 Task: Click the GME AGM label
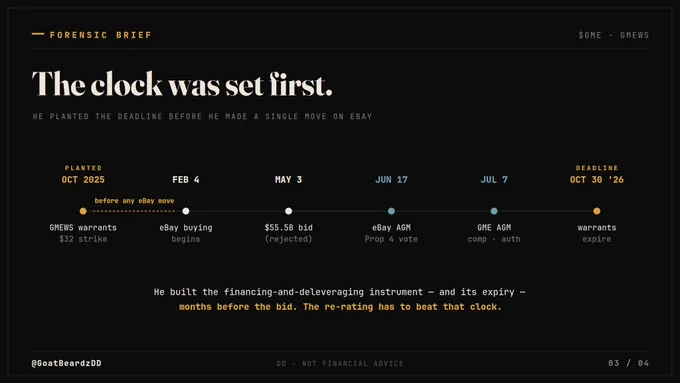pos(494,227)
